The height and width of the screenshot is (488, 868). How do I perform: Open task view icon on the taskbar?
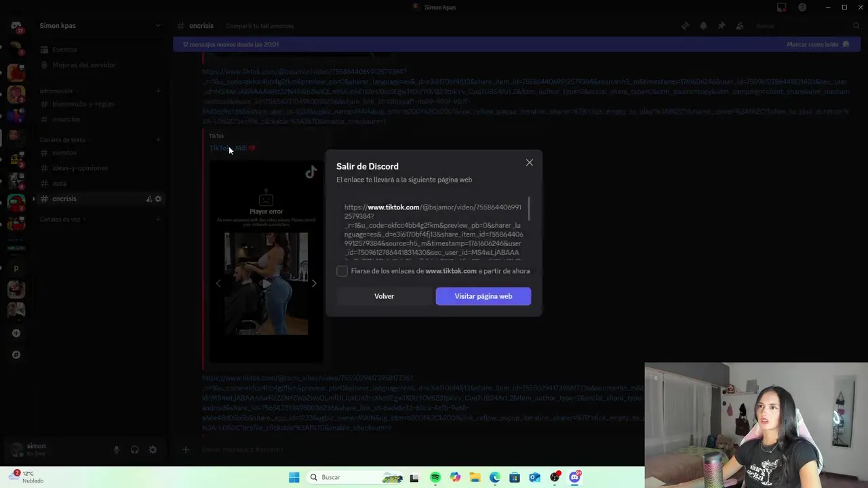pos(414,477)
